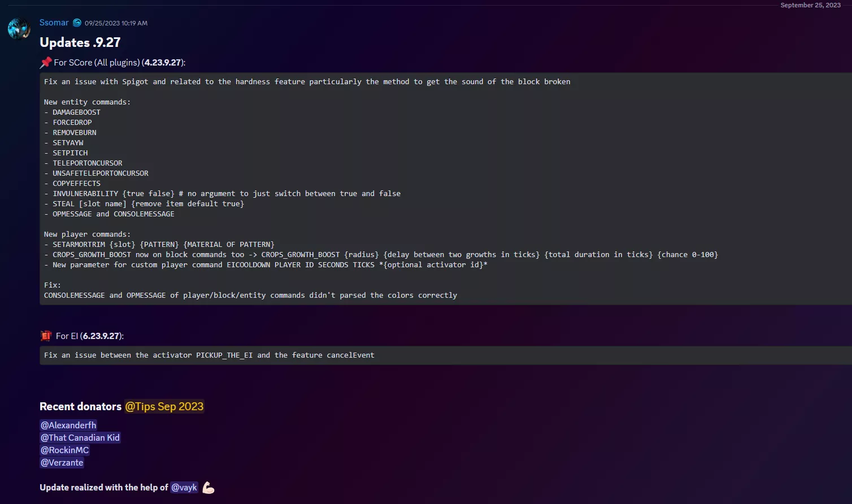The width and height of the screenshot is (852, 504).
Task: Open the @vayk user mention
Action: pos(184,487)
